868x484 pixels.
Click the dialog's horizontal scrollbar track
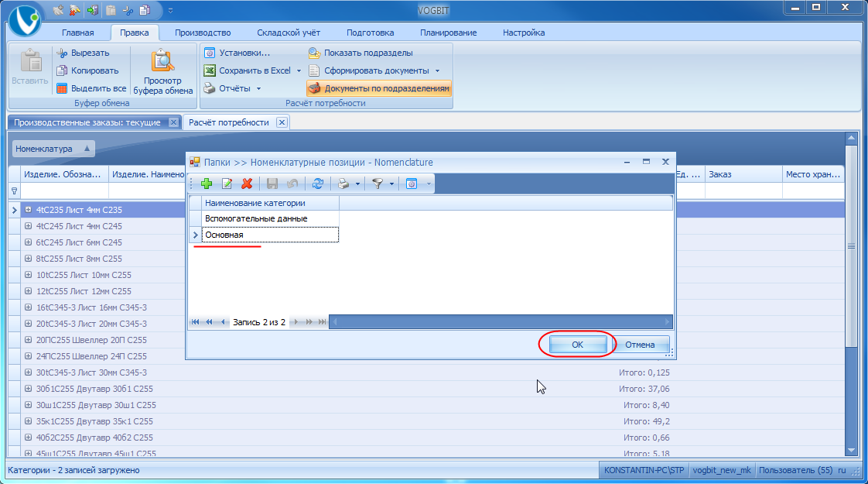click(499, 321)
